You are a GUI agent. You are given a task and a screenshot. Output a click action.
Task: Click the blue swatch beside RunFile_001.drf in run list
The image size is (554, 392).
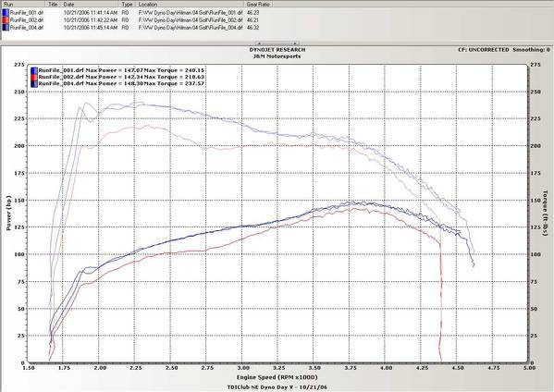(6, 12)
